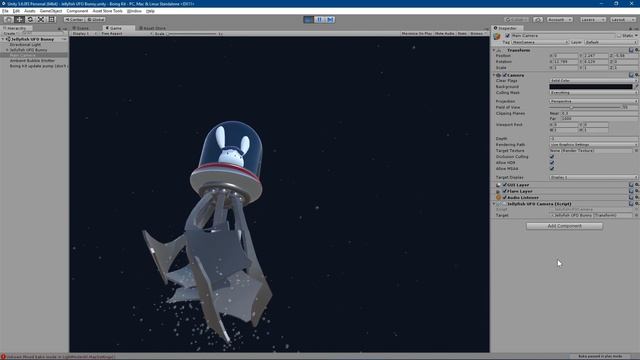The height and width of the screenshot is (360, 640).
Task: Click the Hierarchy panel lock icon
Action: click(59, 28)
